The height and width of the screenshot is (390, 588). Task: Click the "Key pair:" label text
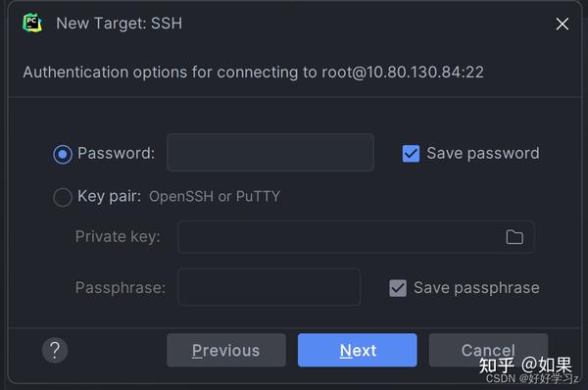[x=109, y=196]
